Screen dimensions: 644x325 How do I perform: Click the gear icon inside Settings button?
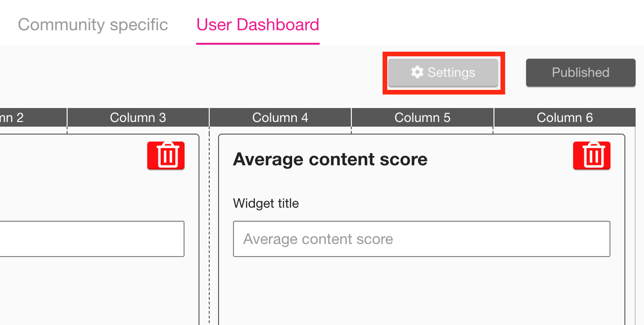(417, 72)
